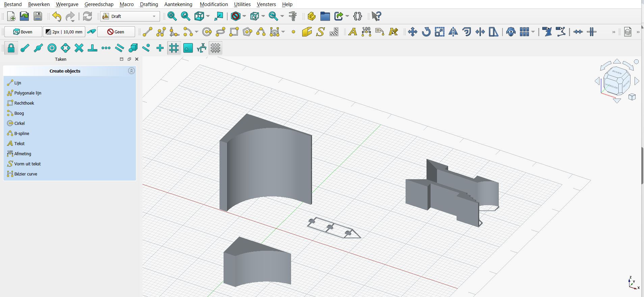Collapse the Create objects section
Viewport: 644px width, 297px height.
point(131,71)
